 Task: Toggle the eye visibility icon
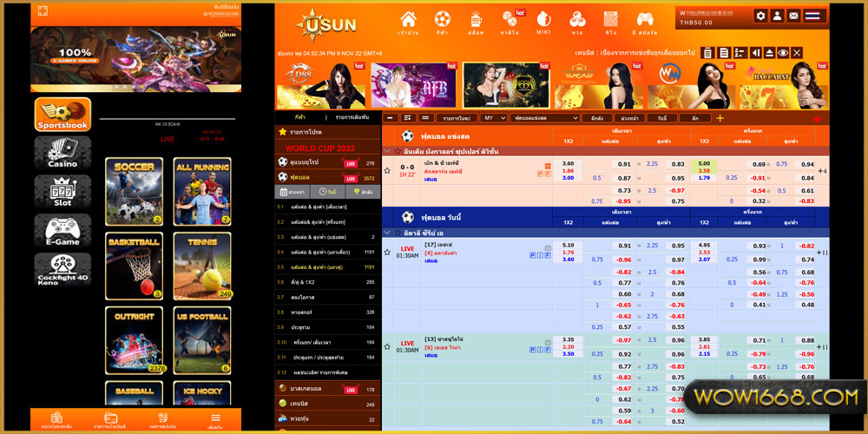pyautogui.click(x=783, y=53)
